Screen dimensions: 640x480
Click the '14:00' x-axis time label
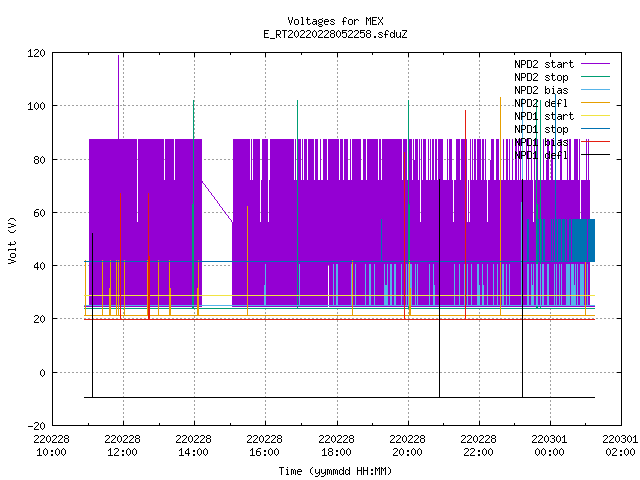193,452
